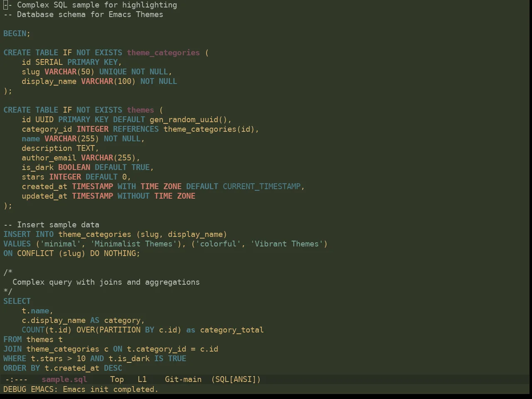Screen dimensions: 532x399
Task: Click gen_random_uuid() default value
Action: pyautogui.click(x=188, y=119)
